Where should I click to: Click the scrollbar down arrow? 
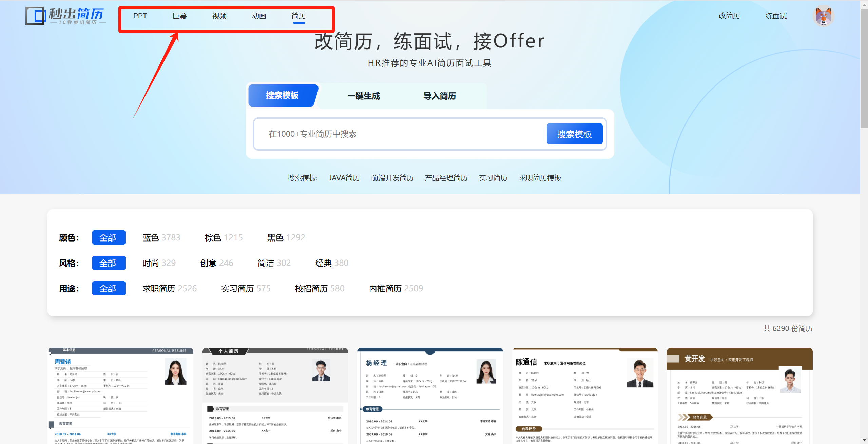click(864, 440)
